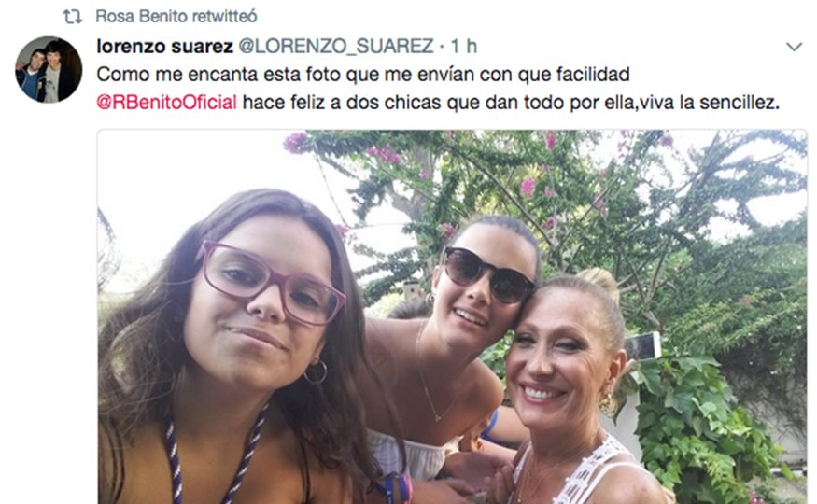
Task: Click the tweet text 'Como me encanta esta foto'
Action: (x=218, y=75)
